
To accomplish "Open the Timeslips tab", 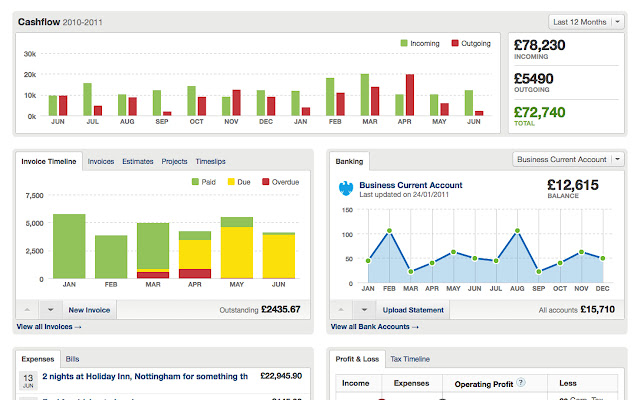I will (211, 161).
